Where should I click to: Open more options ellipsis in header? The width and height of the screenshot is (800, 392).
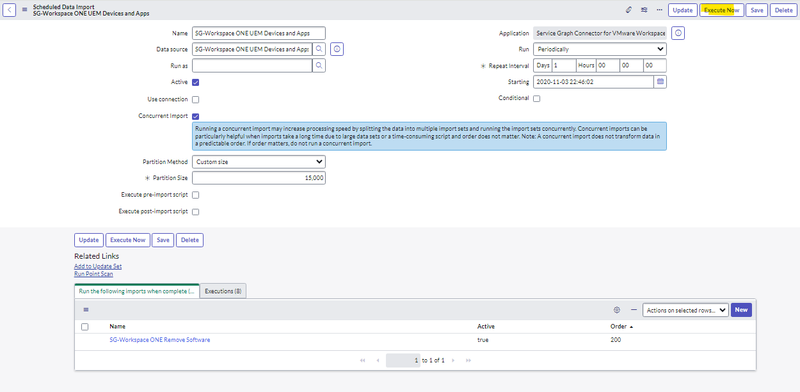(x=659, y=10)
